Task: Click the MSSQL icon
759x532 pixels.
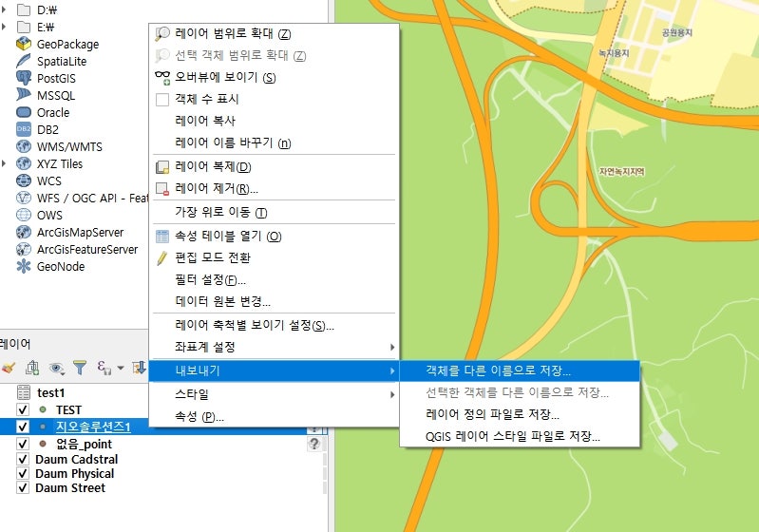Action: [x=23, y=95]
